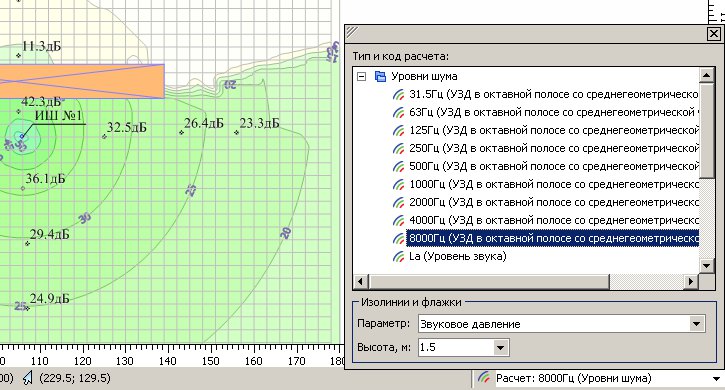Click the horizontal scrollbar right arrow

pyautogui.click(x=691, y=281)
